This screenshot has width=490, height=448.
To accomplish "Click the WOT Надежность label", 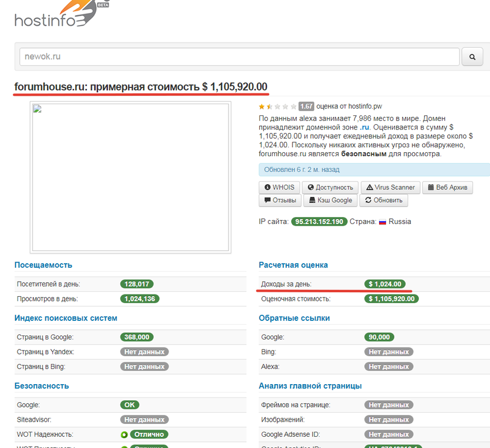I will 45,434.
